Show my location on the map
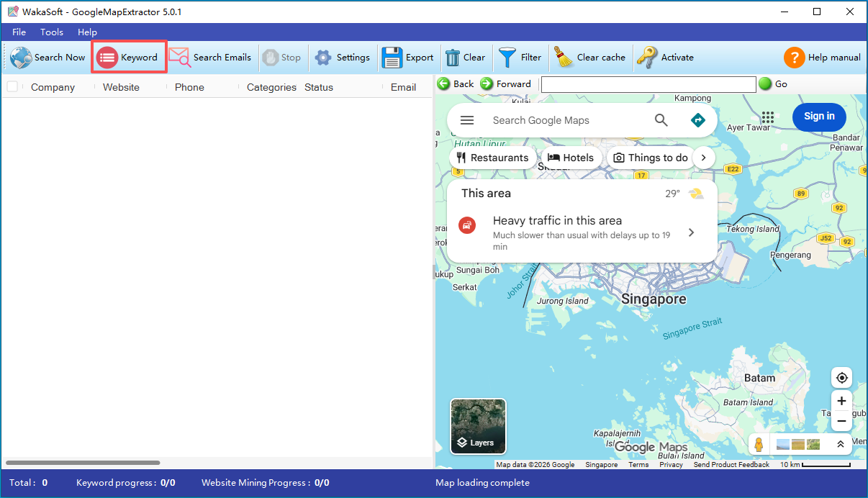Image resolution: width=868 pixels, height=498 pixels. 841,377
